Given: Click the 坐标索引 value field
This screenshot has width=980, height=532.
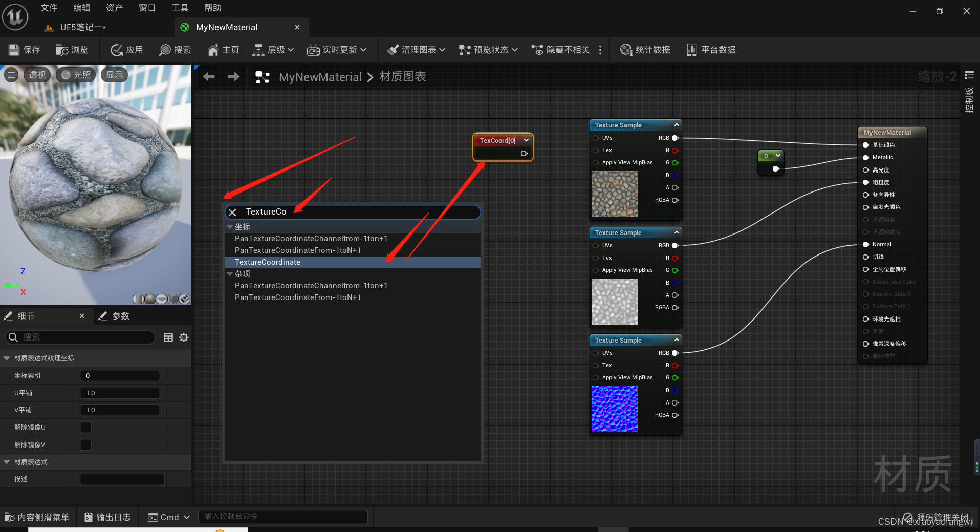Looking at the screenshot, I should pyautogui.click(x=120, y=375).
